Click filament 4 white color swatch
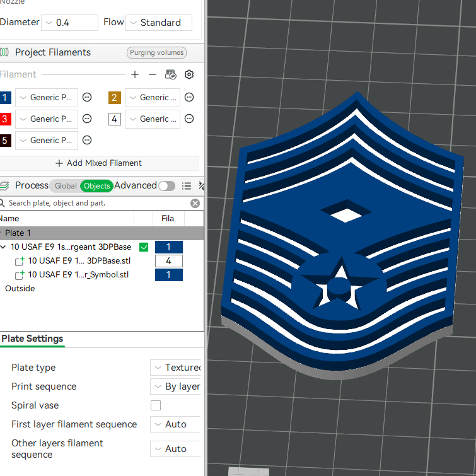The width and height of the screenshot is (476, 476). [115, 119]
